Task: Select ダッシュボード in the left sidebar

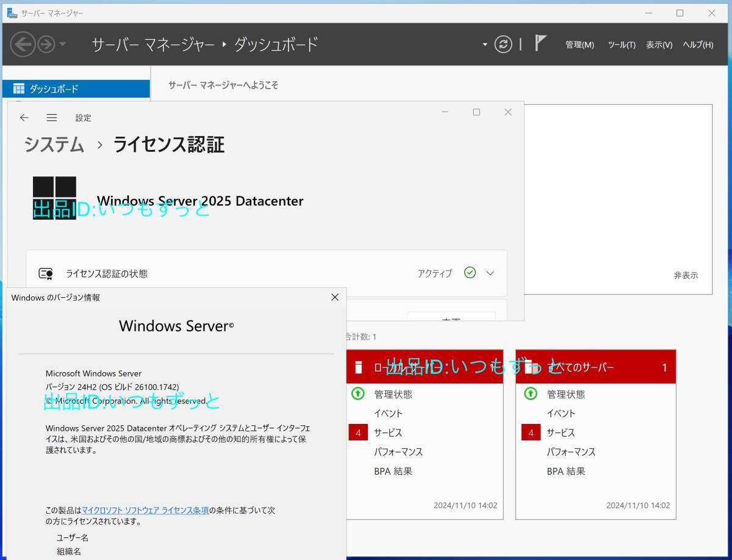Action: click(76, 88)
